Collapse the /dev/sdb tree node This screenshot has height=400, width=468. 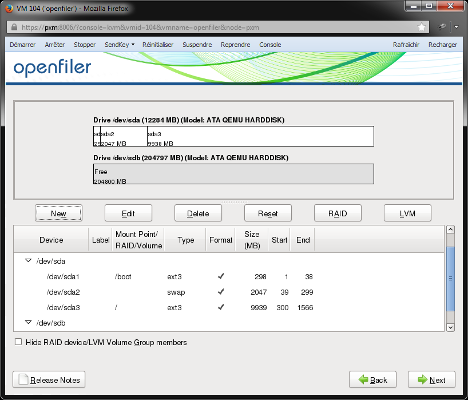28,322
